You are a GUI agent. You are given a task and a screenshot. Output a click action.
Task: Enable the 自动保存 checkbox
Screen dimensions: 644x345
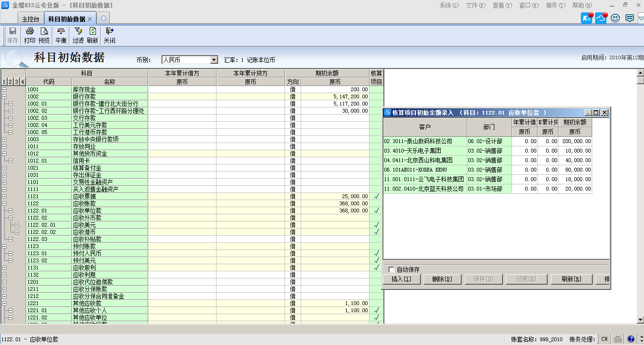(391, 269)
